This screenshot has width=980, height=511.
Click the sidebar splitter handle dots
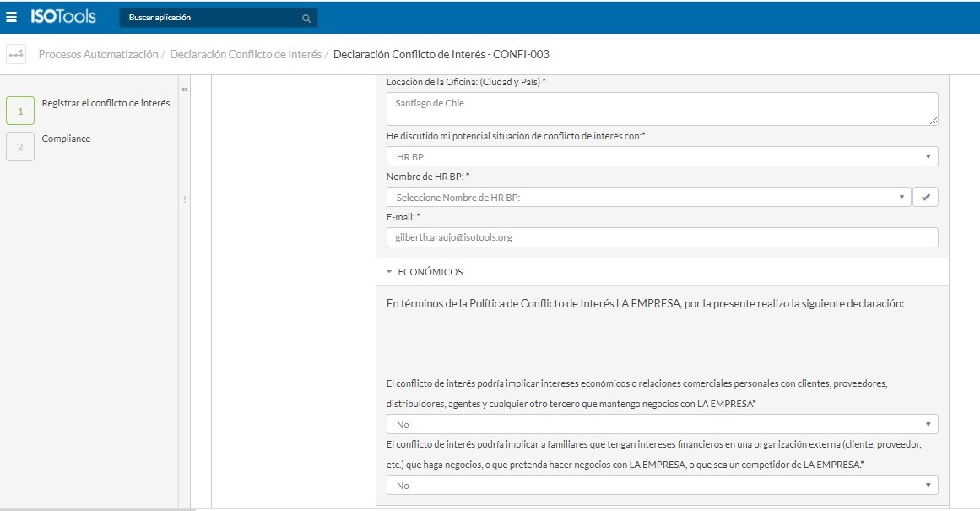click(x=184, y=199)
